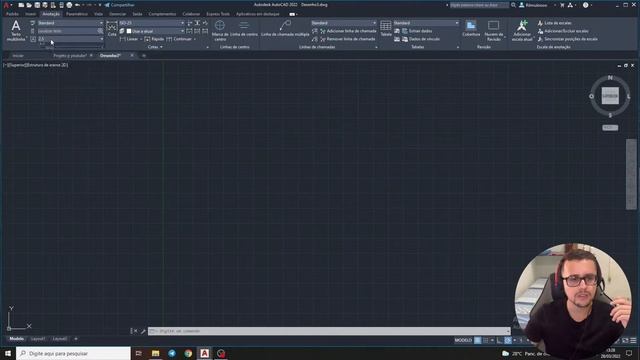Click the ViewCube North compass label
640x360 pixels.
coord(610,78)
